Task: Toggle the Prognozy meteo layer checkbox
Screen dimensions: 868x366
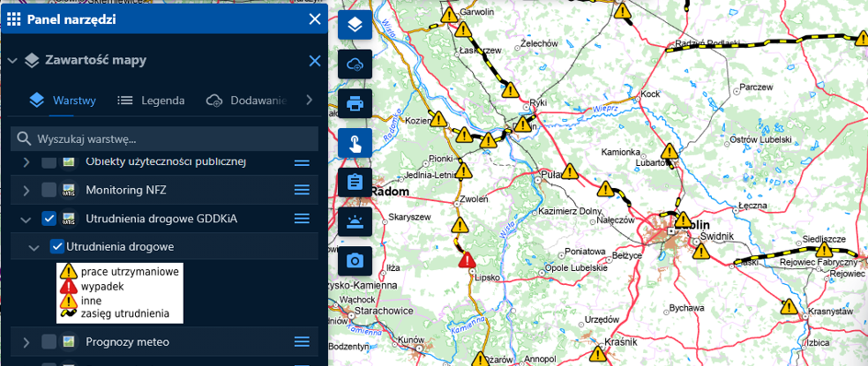Action: [x=49, y=342]
